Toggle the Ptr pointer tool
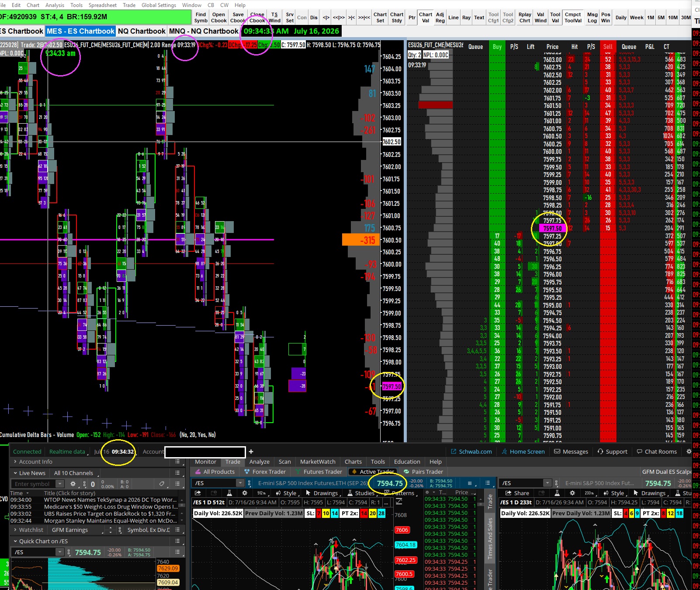700x590 pixels. tap(412, 17)
